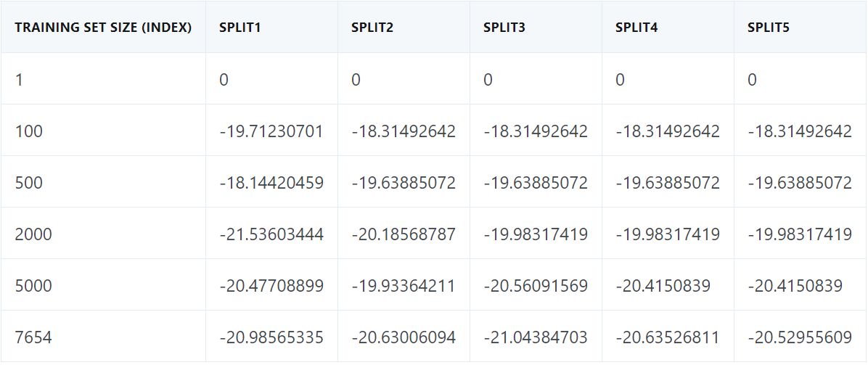Click the SPLIT3 column header

click(x=504, y=28)
